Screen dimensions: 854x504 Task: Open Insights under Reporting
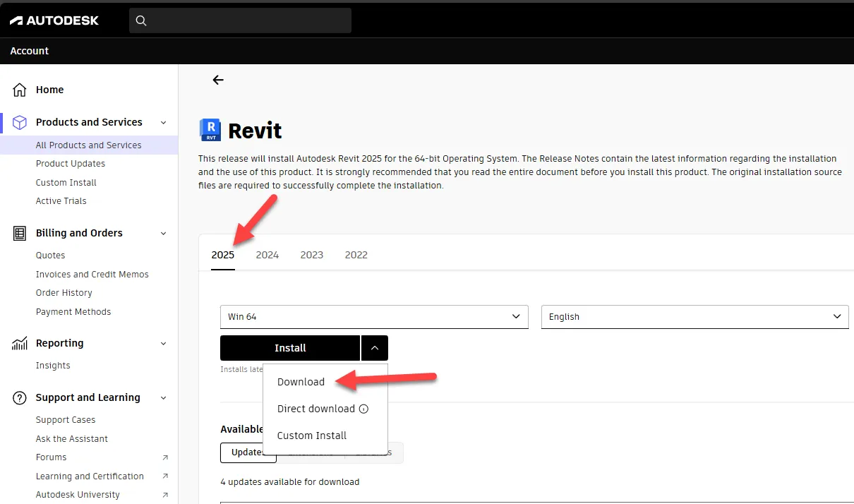point(53,366)
